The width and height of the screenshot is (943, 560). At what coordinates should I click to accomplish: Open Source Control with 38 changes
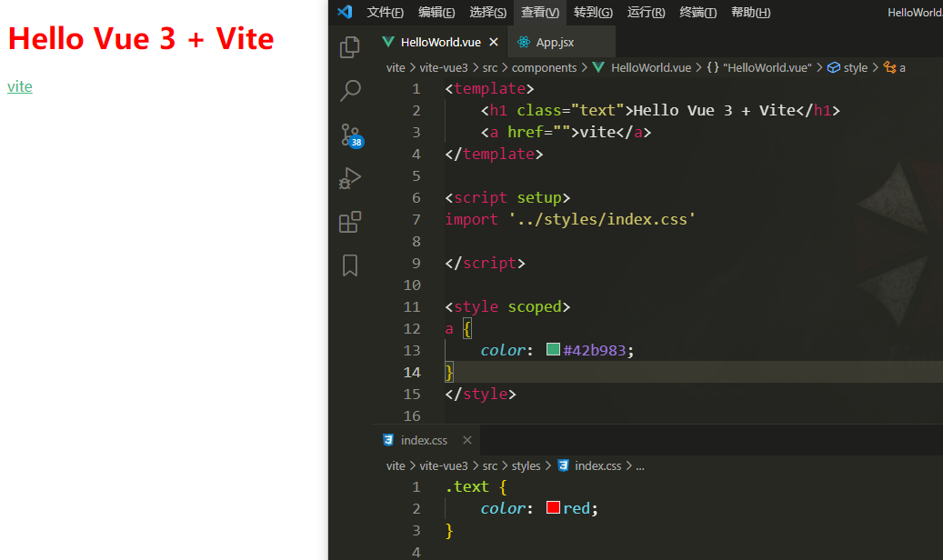point(351,135)
